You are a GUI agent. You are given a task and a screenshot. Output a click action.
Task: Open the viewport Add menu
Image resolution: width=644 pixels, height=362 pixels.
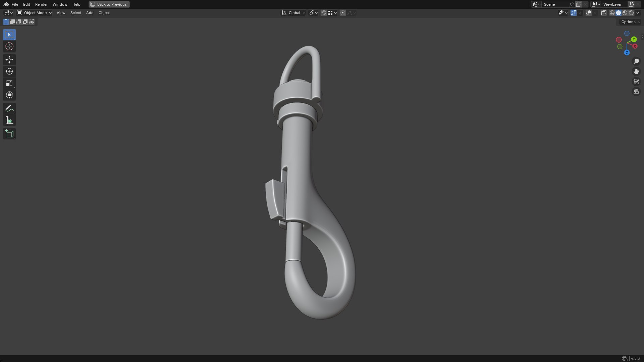(x=90, y=13)
